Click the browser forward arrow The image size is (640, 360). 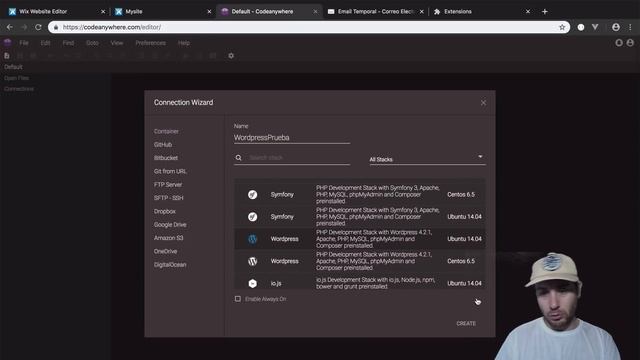coord(24,27)
